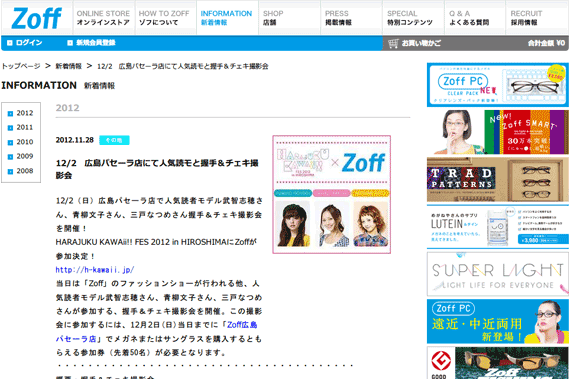Viewport: 570px width, 379px height.
Task: Click the cyan その他 category tag
Action: click(114, 140)
